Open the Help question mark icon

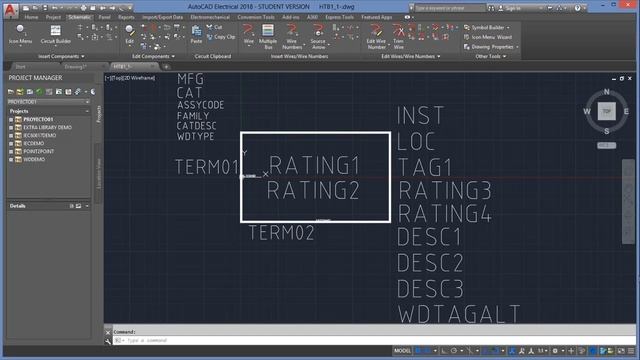[577, 8]
